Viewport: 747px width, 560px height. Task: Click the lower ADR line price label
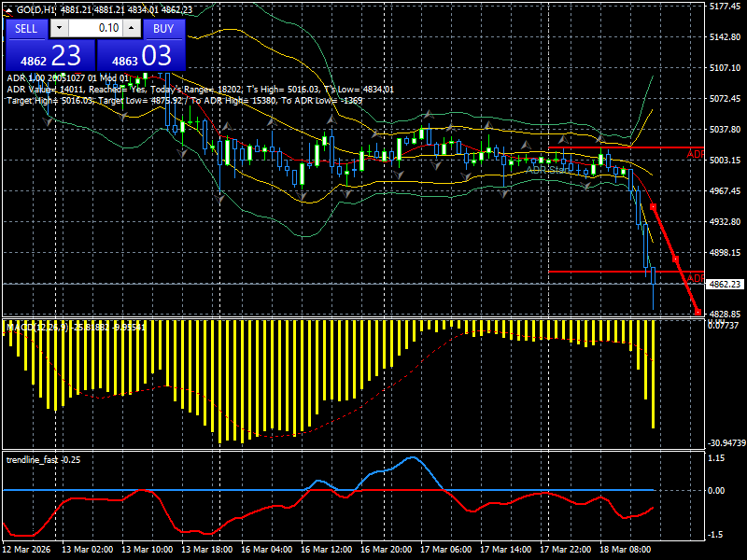tap(694, 276)
